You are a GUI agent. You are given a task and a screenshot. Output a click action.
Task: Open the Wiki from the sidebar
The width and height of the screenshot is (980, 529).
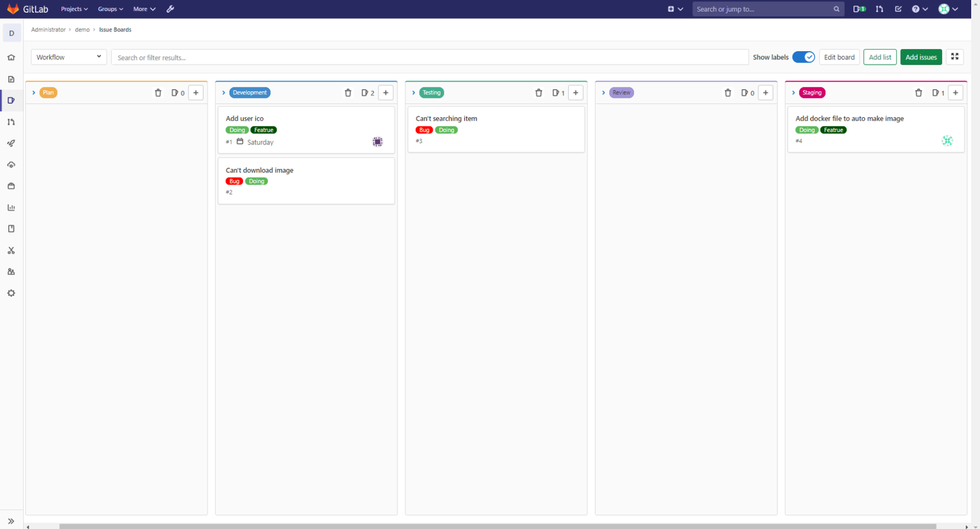11,228
